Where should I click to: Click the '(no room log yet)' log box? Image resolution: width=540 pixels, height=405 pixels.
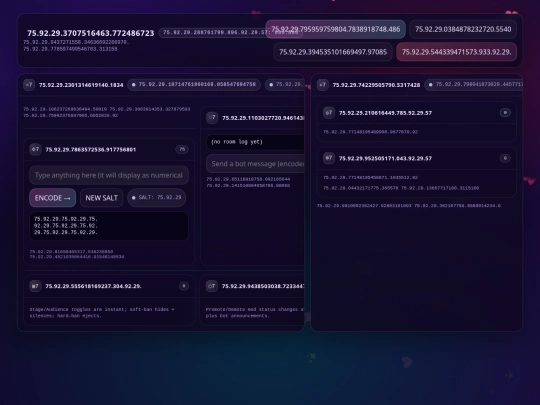click(x=255, y=142)
